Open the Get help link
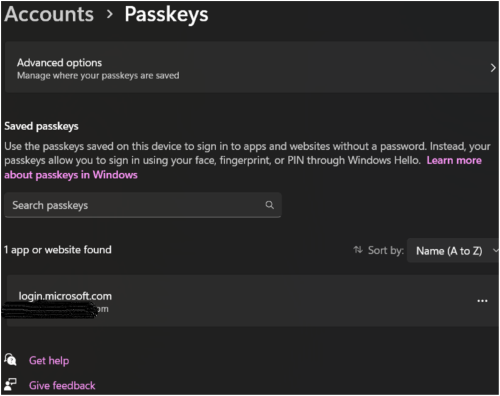The width and height of the screenshot is (500, 396). [x=49, y=361]
